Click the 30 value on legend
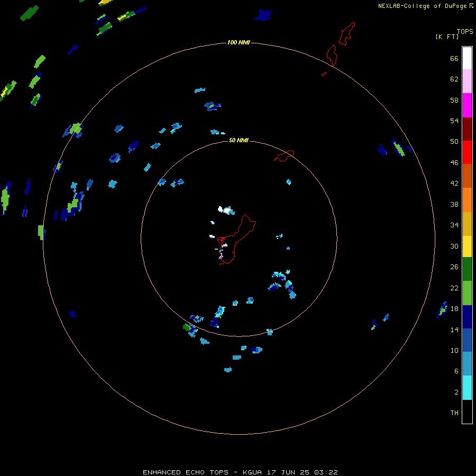Image resolution: width=476 pixels, height=476 pixels. click(x=454, y=246)
